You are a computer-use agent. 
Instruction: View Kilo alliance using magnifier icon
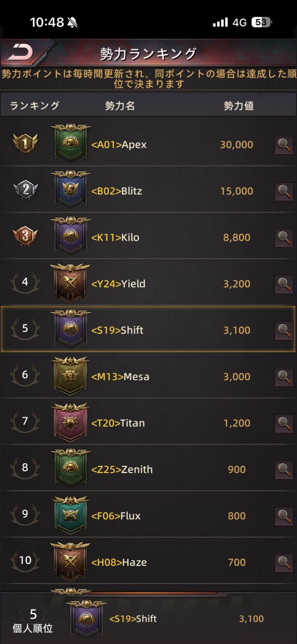tap(284, 237)
